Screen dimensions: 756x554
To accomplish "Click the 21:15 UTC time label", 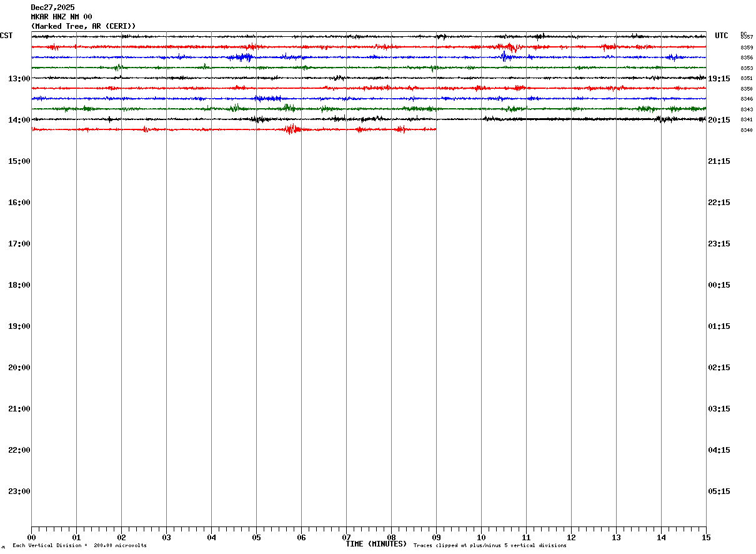I will (719, 161).
